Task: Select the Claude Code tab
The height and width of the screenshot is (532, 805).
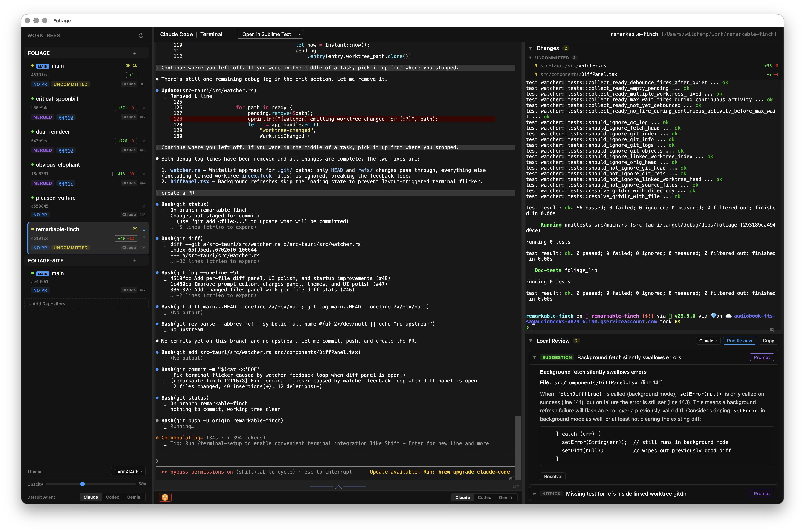Action: pyautogui.click(x=176, y=34)
